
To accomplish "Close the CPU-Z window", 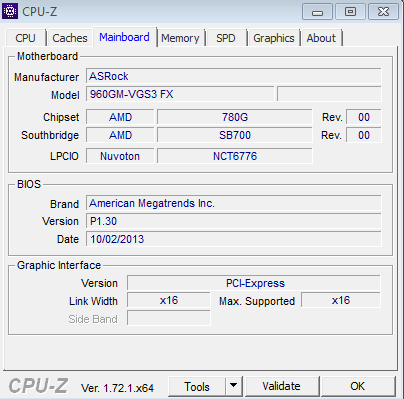I will point(383,12).
